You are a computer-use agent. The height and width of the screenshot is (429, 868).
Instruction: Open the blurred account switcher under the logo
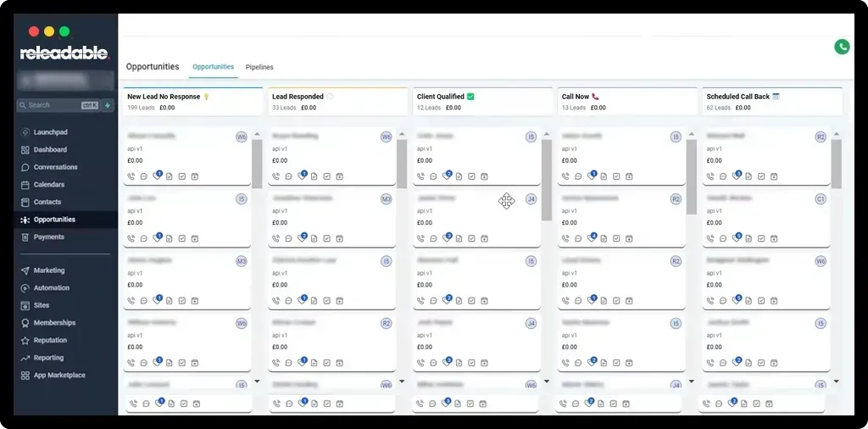click(65, 81)
